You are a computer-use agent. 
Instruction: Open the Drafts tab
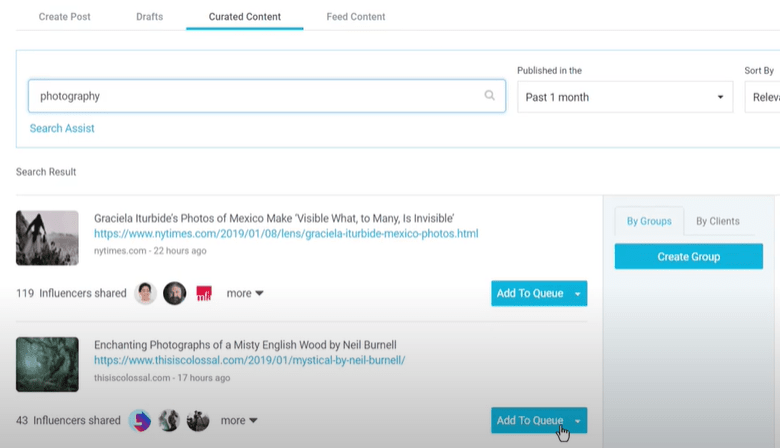click(150, 16)
